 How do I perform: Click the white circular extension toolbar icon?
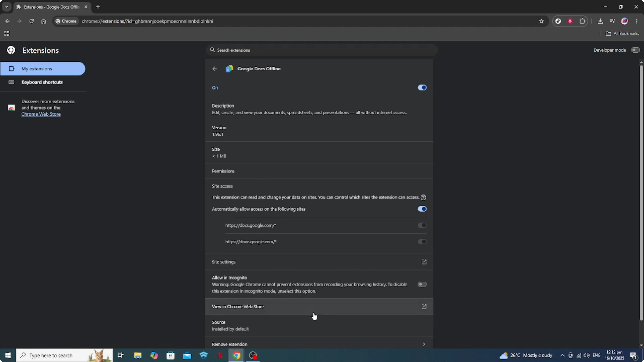tap(558, 21)
